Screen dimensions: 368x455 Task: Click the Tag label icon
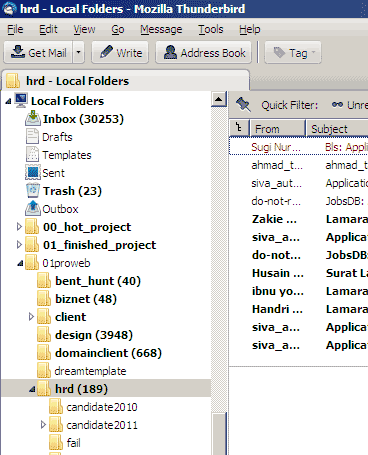point(279,52)
